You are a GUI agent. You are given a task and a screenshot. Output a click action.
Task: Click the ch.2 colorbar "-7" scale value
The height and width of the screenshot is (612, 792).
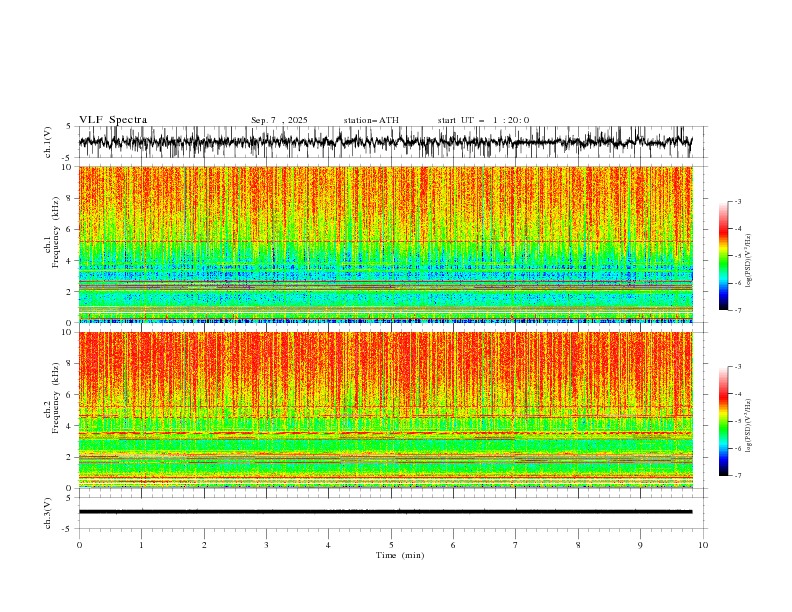(x=738, y=476)
